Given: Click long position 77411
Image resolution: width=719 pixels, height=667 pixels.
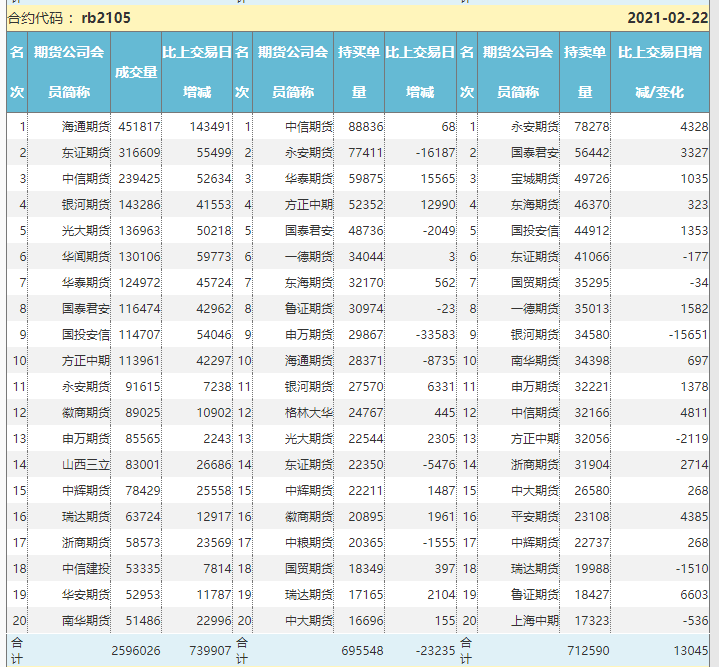Looking at the screenshot, I should [365, 153].
